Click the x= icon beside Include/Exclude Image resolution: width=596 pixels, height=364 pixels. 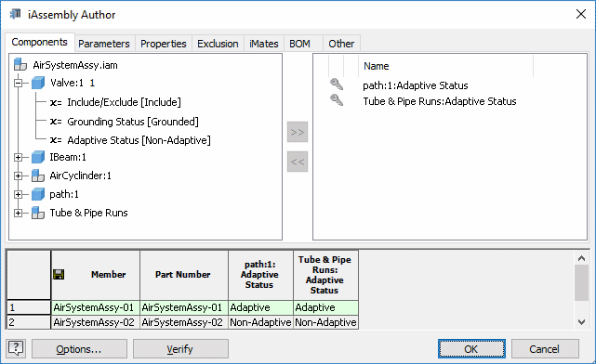click(x=56, y=102)
